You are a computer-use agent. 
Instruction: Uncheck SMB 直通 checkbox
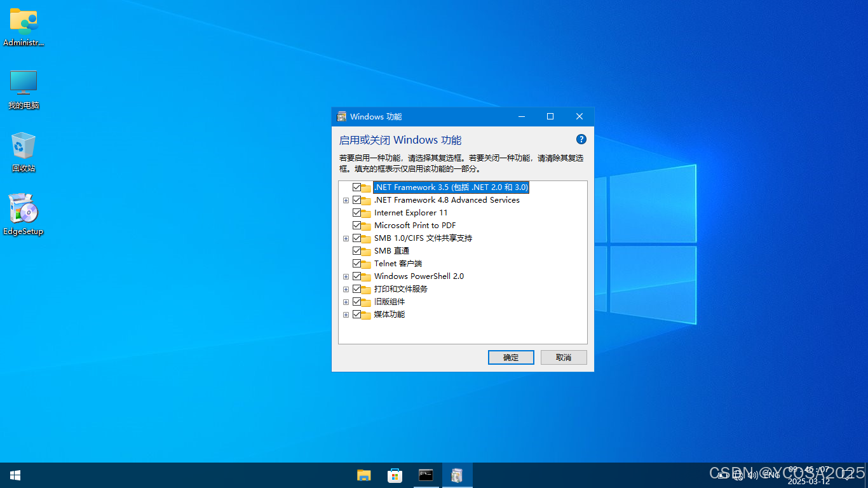[356, 251]
